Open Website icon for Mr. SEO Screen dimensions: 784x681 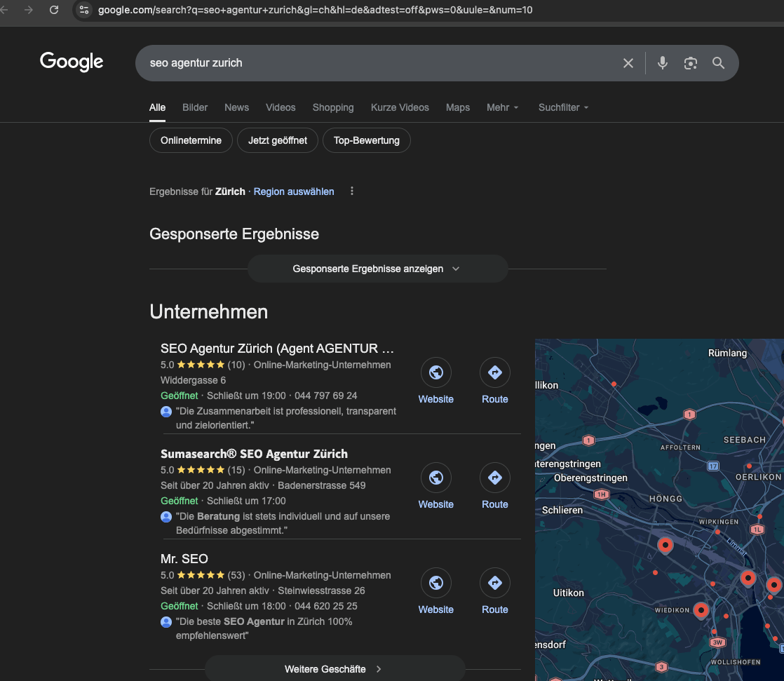click(x=436, y=583)
